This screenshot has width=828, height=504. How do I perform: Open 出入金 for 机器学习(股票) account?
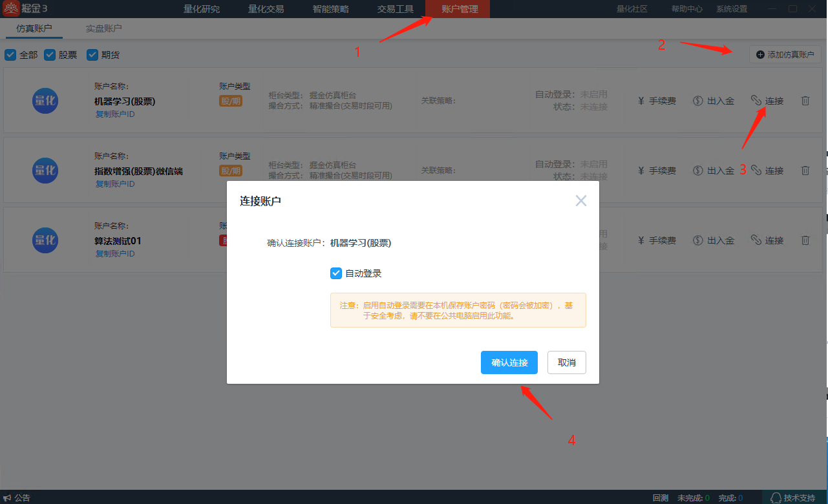click(x=714, y=101)
